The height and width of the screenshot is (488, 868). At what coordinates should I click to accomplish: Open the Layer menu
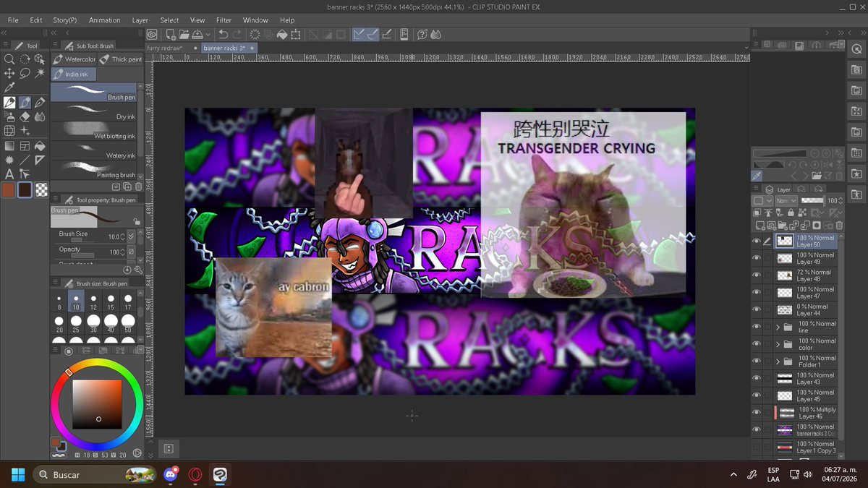(x=140, y=20)
